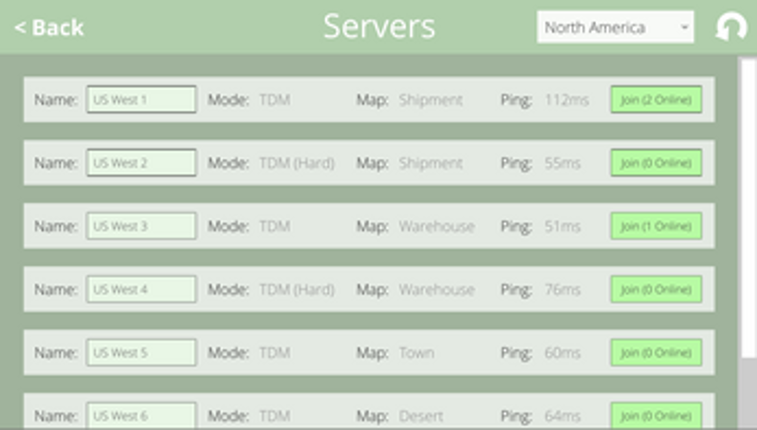The width and height of the screenshot is (757, 430).
Task: Click the US West 5 name field
Action: (x=141, y=352)
